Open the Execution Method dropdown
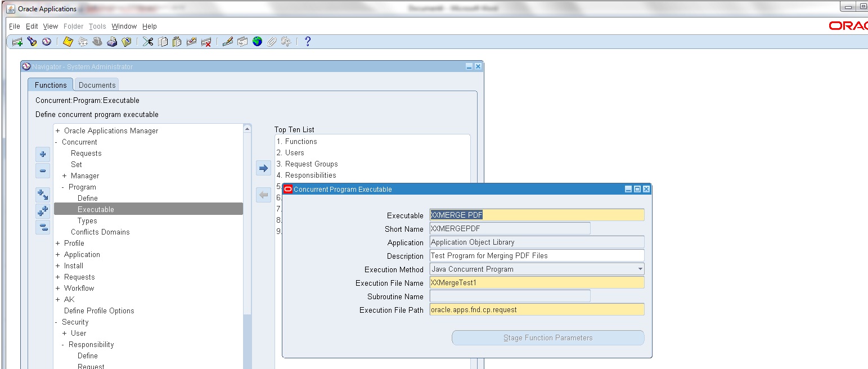Screen dimensions: 868x369 (x=640, y=269)
